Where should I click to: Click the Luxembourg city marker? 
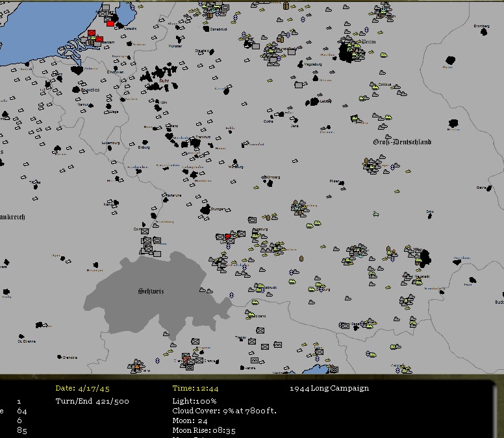(110, 148)
